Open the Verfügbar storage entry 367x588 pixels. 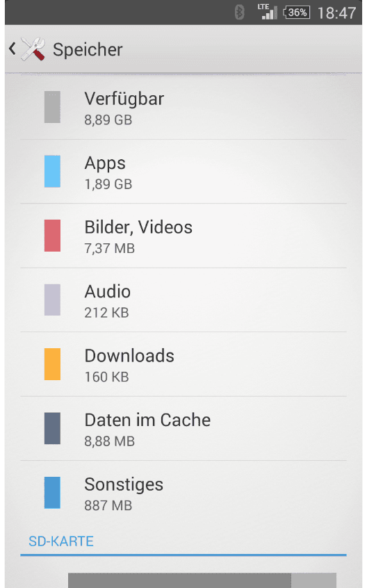pos(183,107)
